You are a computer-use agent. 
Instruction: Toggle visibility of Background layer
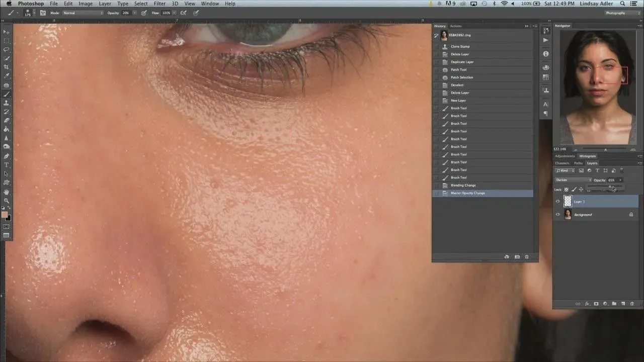[557, 215]
